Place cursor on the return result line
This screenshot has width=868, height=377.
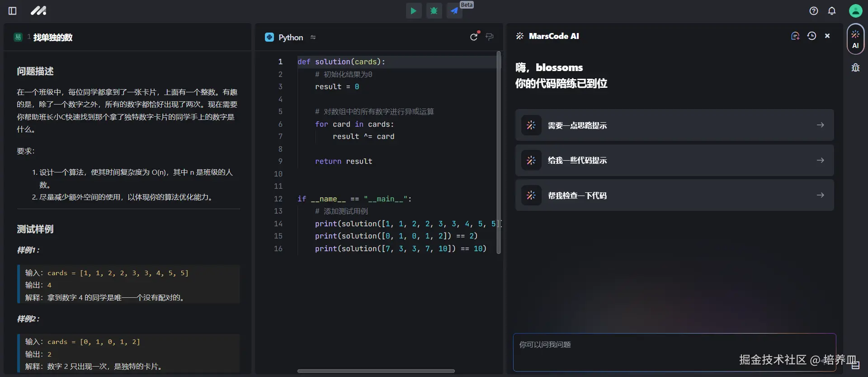click(344, 161)
